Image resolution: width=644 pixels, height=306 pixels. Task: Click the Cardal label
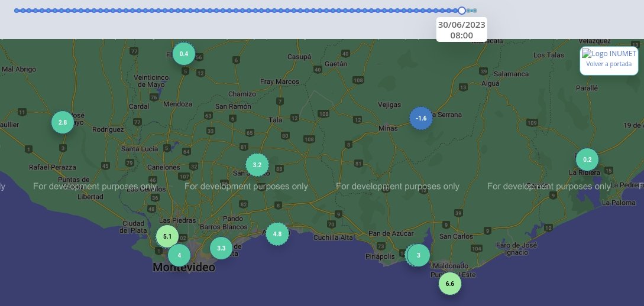[x=139, y=106]
